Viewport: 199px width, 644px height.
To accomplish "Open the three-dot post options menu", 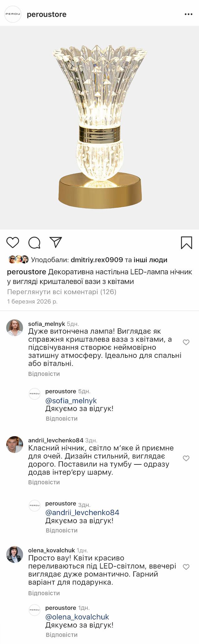I will [x=188, y=14].
